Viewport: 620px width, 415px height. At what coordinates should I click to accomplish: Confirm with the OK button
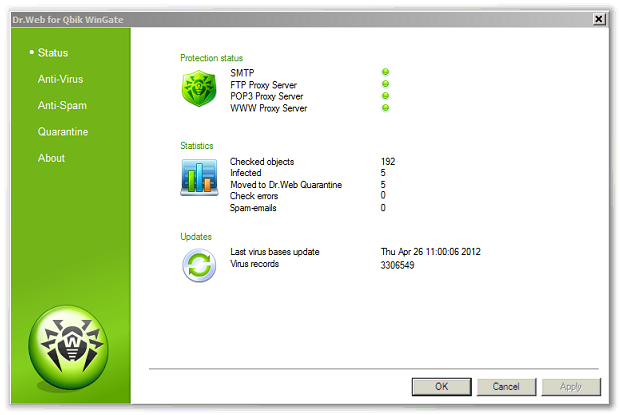tap(441, 387)
